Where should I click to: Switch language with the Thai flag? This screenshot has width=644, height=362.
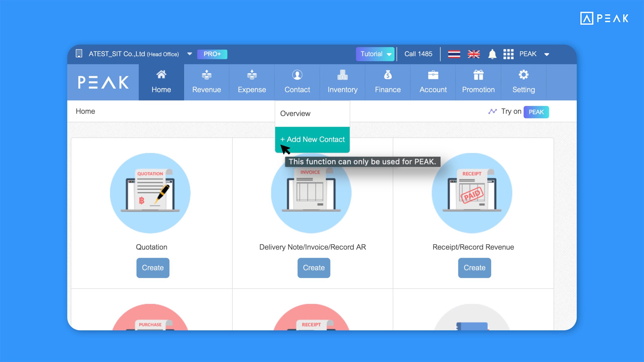point(454,54)
